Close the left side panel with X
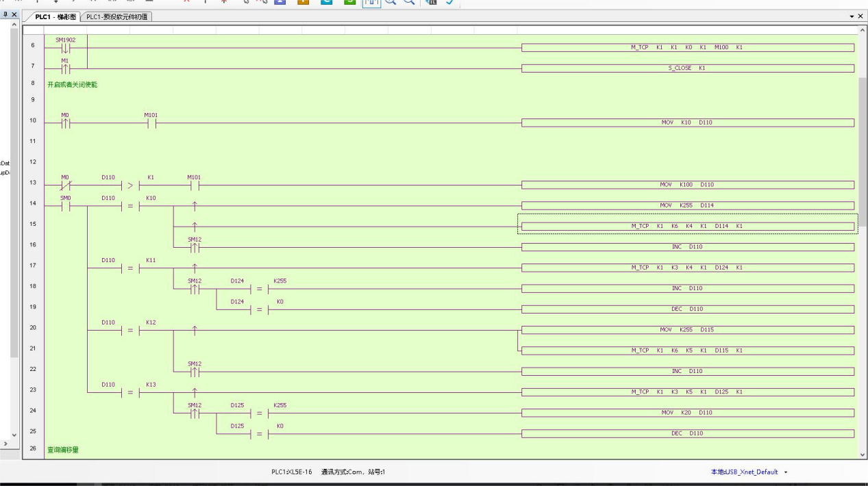Viewport: 868px width, 486px height. tap(14, 15)
